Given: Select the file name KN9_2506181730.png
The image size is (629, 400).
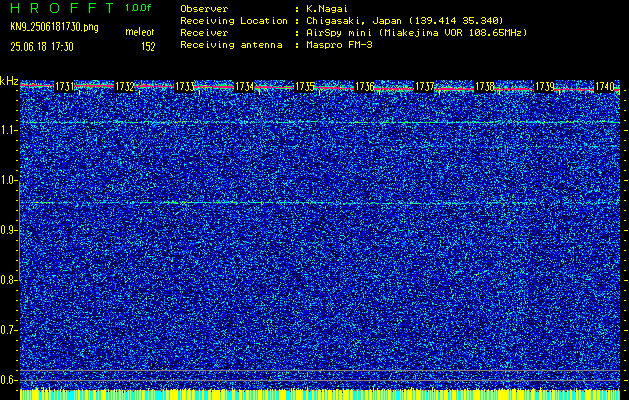Looking at the screenshot, I should pyautogui.click(x=54, y=27).
